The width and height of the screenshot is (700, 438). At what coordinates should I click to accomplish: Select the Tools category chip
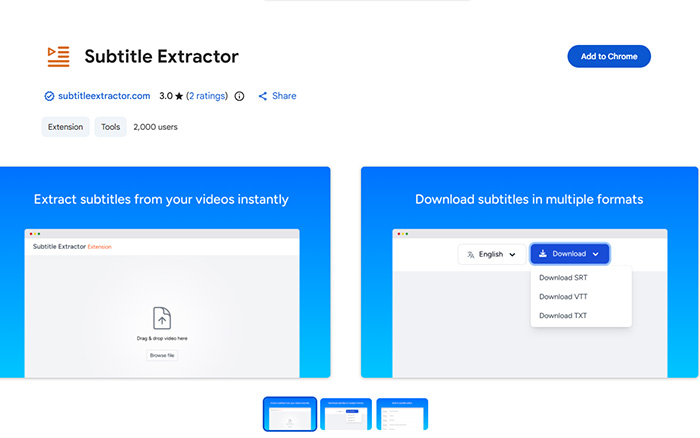110,127
